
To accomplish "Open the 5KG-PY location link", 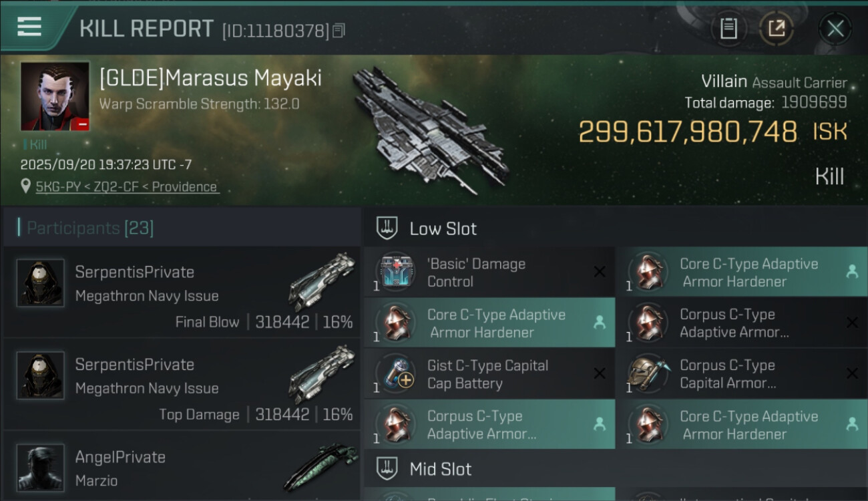I will coord(128,186).
